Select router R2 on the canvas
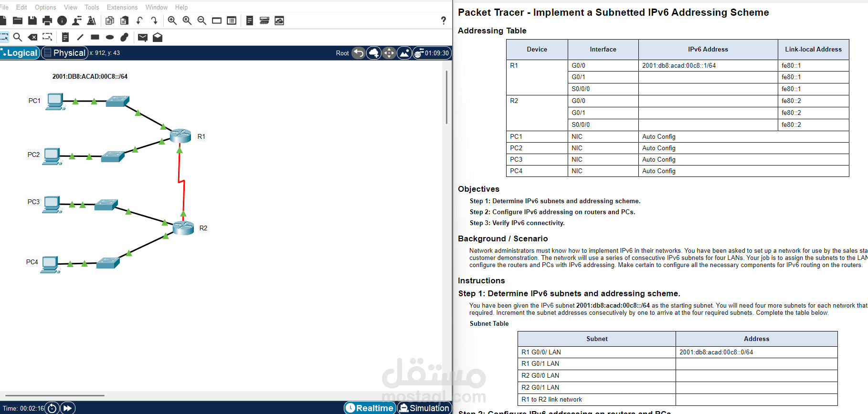The height and width of the screenshot is (414, 868). point(183,228)
